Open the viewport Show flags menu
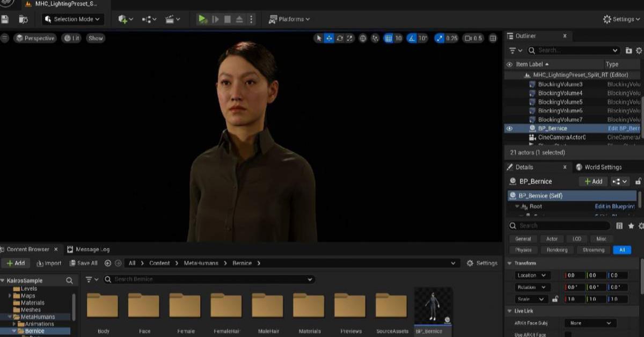The height and width of the screenshot is (337, 644). tap(96, 38)
